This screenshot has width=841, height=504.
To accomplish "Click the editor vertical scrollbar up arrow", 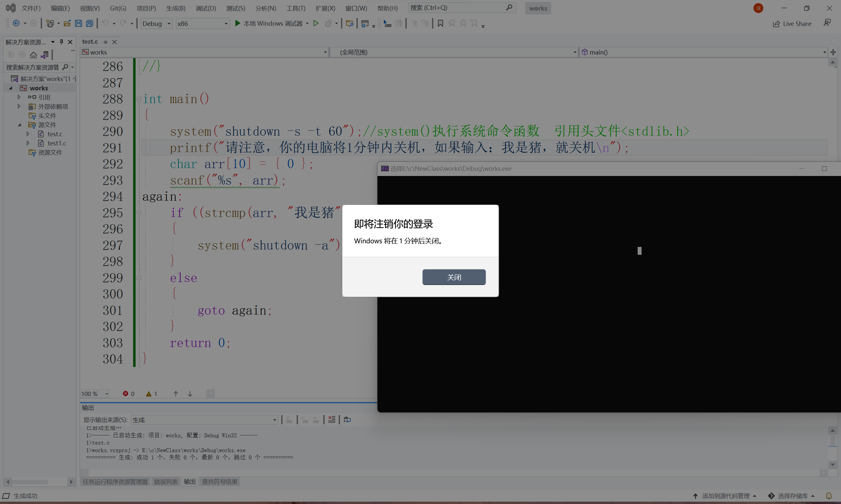I will tap(832, 62).
